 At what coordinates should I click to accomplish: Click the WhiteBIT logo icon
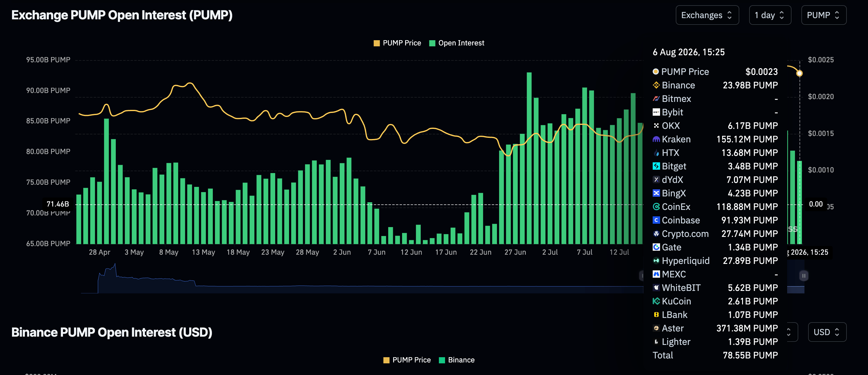tap(656, 288)
